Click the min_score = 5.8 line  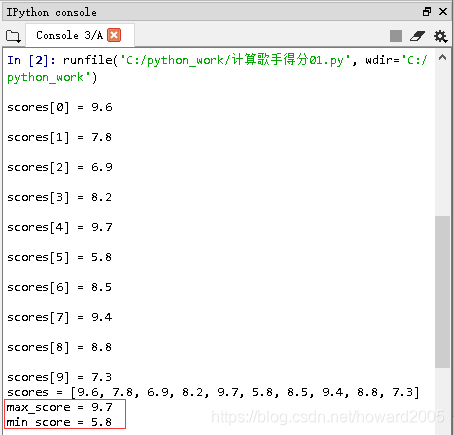coord(59,423)
